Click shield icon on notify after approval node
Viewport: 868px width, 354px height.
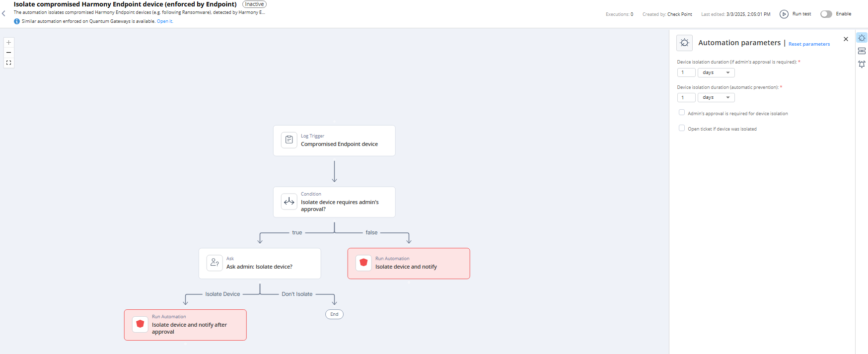[140, 324]
